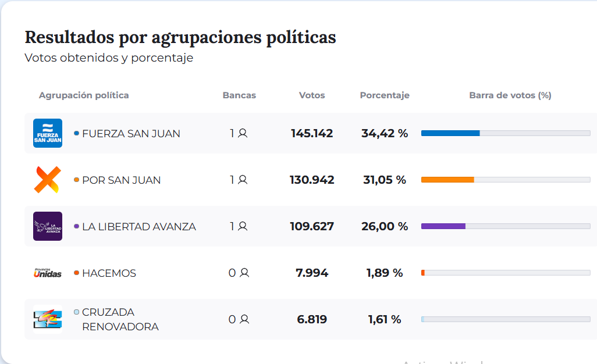Click the Agrupación política column header
Image resolution: width=597 pixels, height=364 pixels.
(84, 95)
